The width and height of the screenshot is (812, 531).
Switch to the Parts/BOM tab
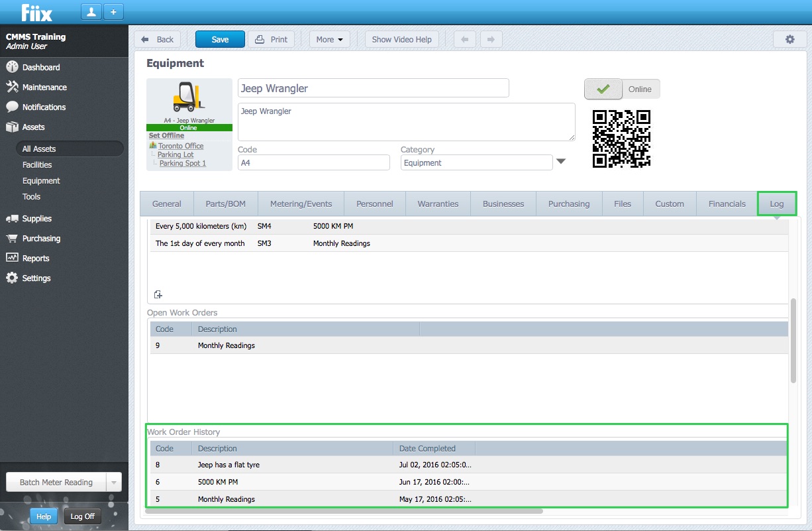click(226, 204)
